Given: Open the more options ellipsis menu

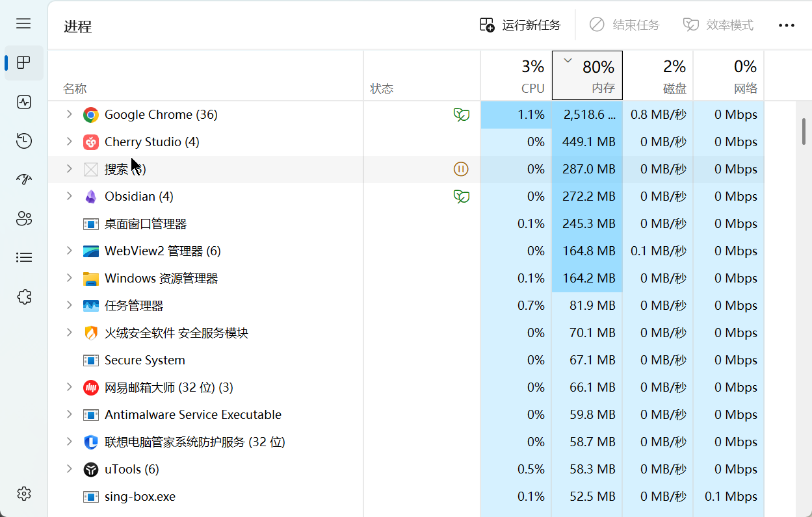Looking at the screenshot, I should [x=787, y=25].
